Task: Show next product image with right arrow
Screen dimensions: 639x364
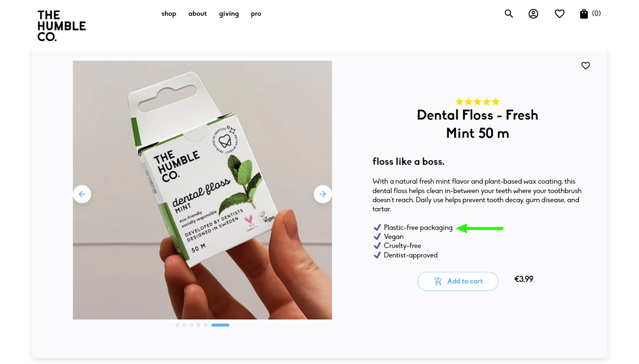Action: coord(323,194)
